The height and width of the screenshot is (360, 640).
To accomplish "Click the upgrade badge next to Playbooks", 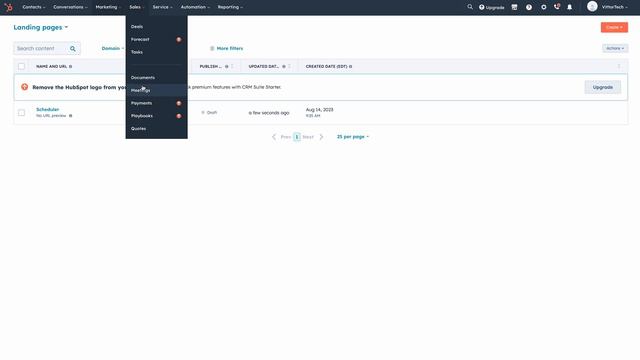I will [179, 116].
